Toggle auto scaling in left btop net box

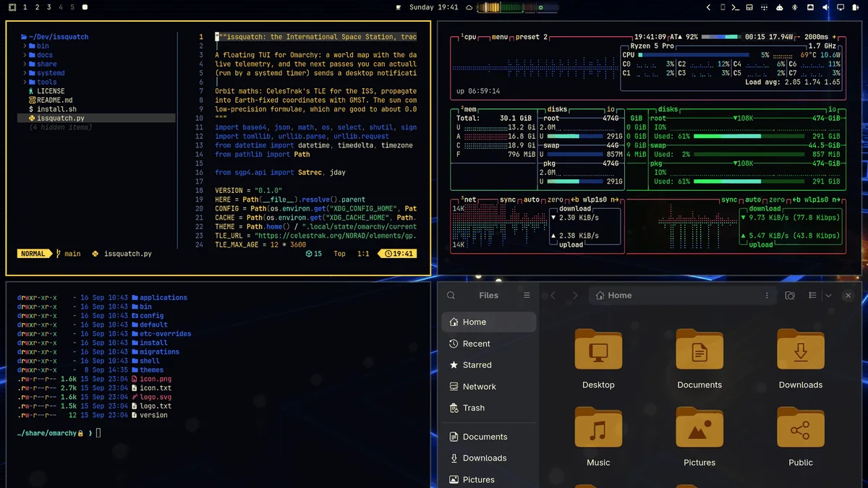coord(531,200)
